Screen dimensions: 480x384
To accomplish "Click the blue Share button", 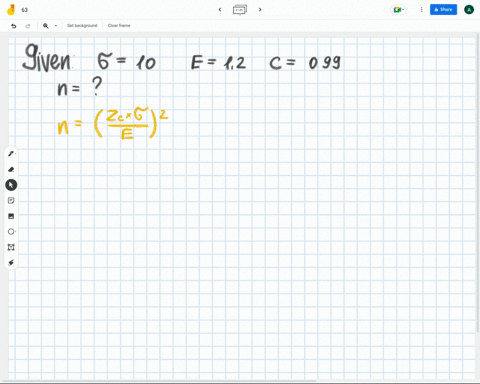I will coord(443,10).
